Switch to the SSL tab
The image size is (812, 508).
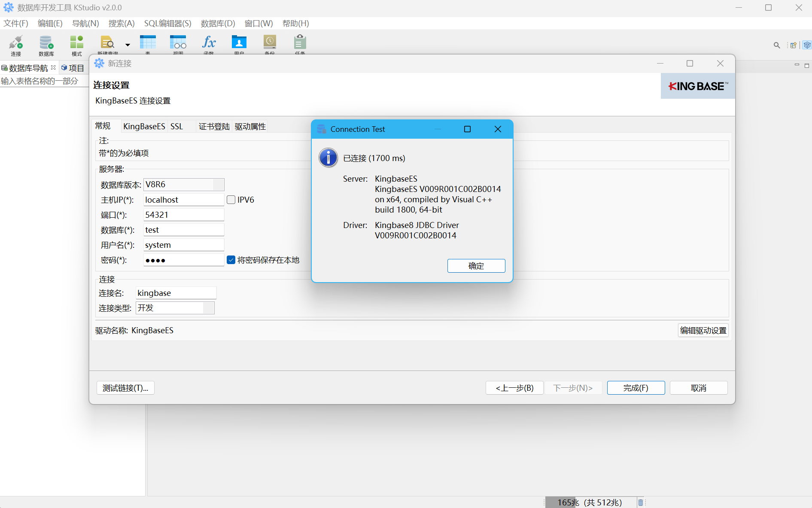176,126
